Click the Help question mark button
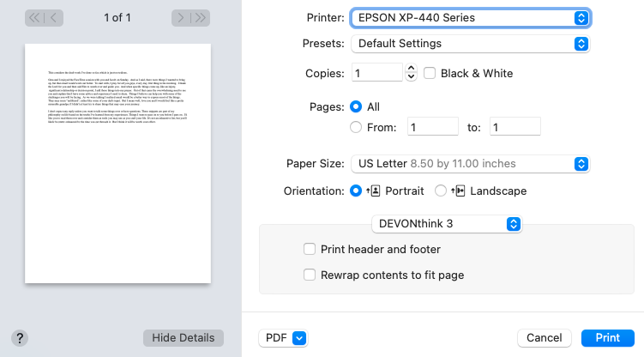Viewport: 644px width, 357px height. (21, 338)
